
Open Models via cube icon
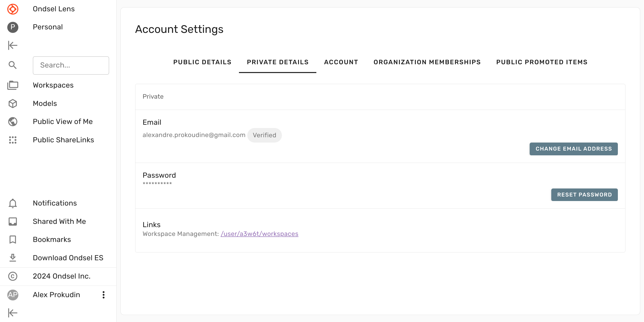[13, 103]
